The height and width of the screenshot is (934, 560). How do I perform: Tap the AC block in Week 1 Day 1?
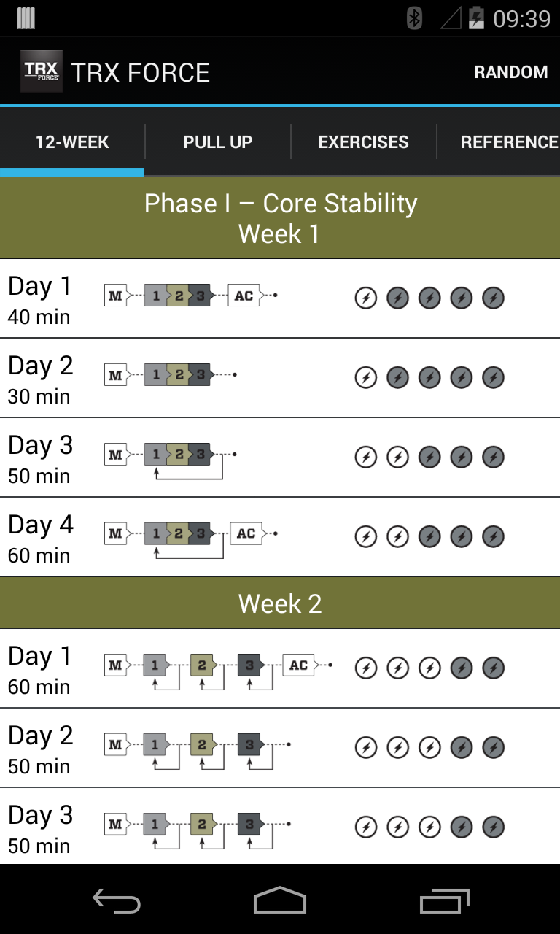pyautogui.click(x=244, y=296)
